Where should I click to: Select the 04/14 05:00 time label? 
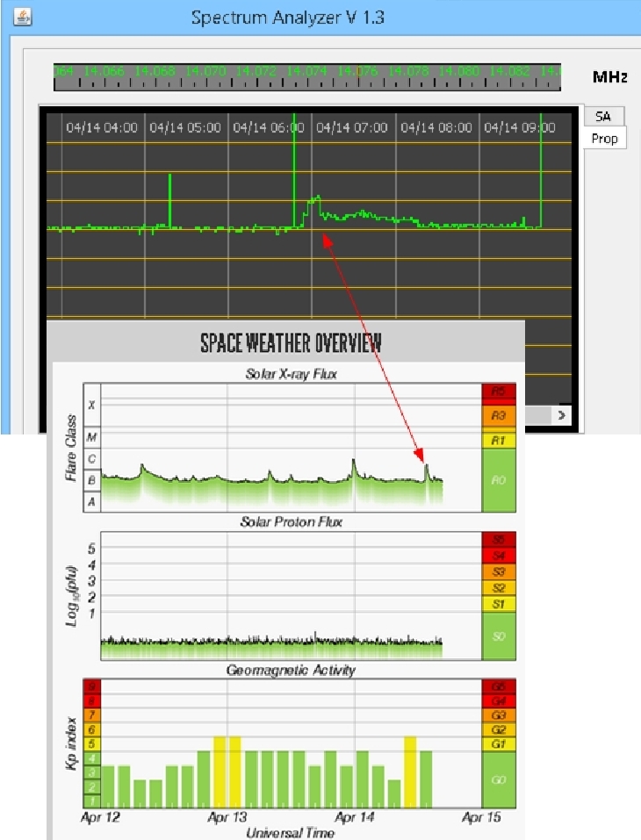tap(185, 127)
